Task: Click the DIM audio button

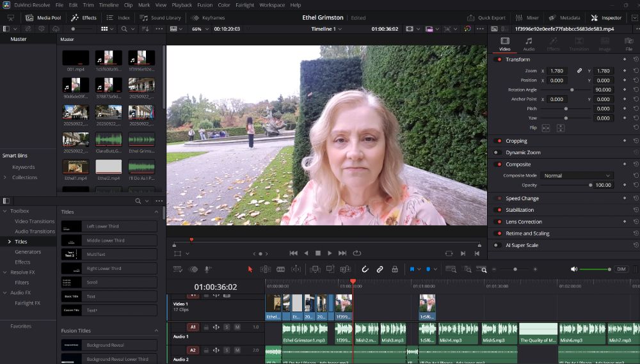Action: coord(621,269)
